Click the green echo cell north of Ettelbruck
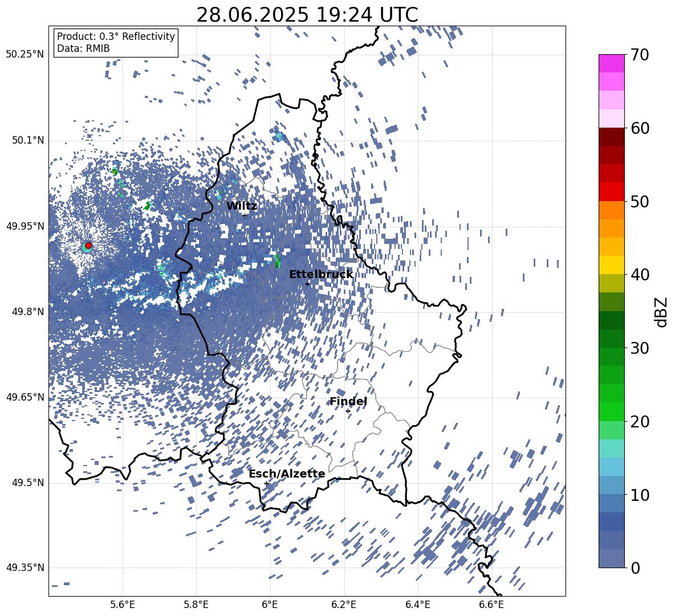The image size is (675, 616). coord(277,260)
